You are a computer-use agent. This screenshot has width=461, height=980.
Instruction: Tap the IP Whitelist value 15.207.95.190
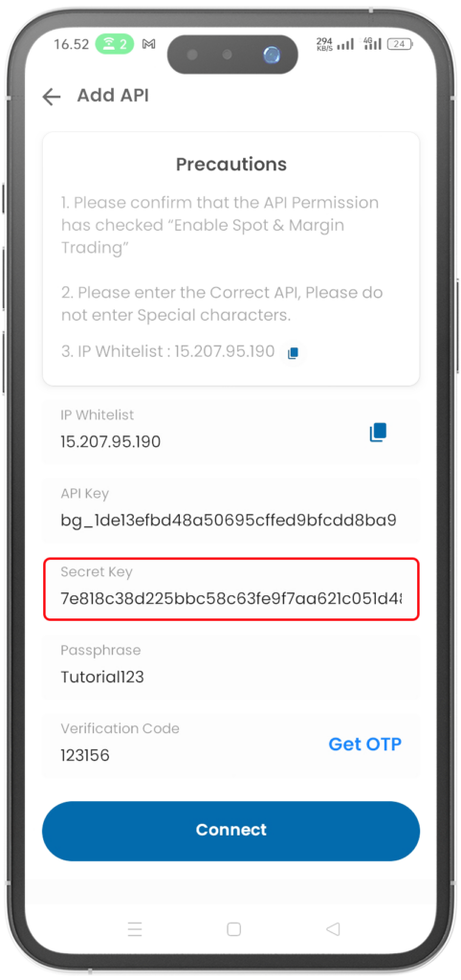tap(111, 442)
